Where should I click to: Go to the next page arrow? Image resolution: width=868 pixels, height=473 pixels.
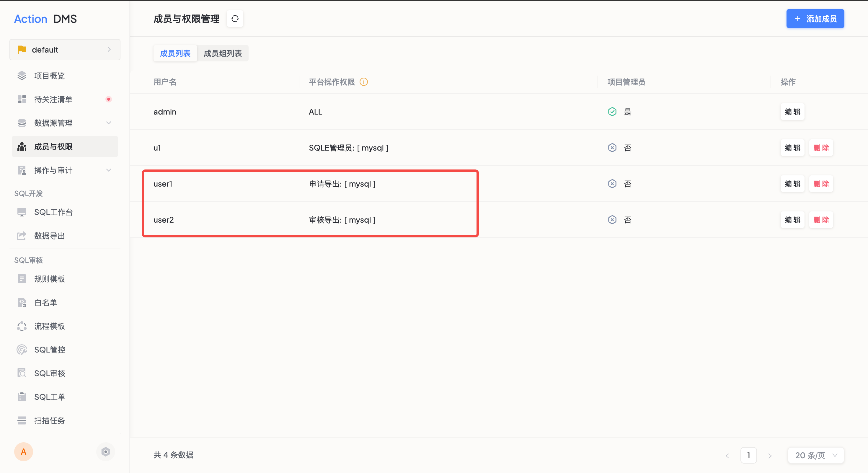[x=770, y=456]
